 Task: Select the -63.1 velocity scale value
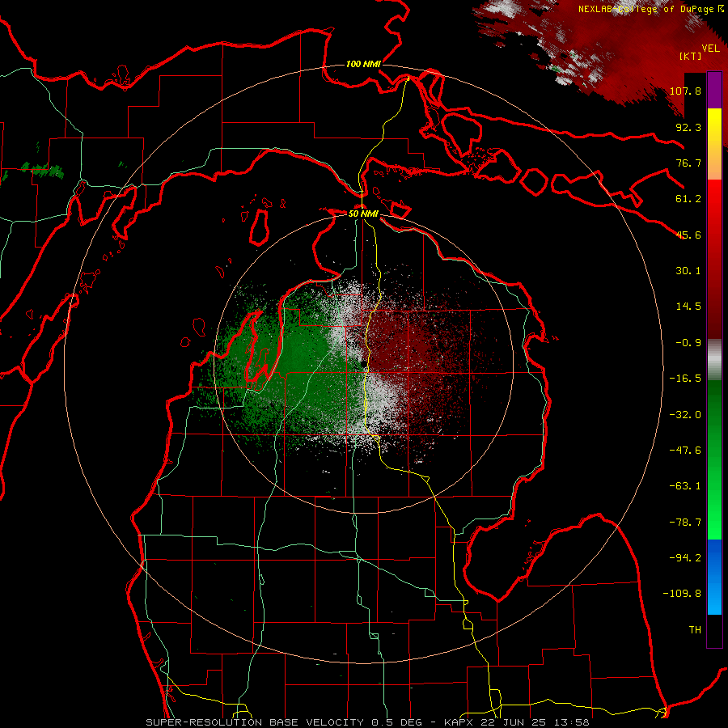pos(685,486)
